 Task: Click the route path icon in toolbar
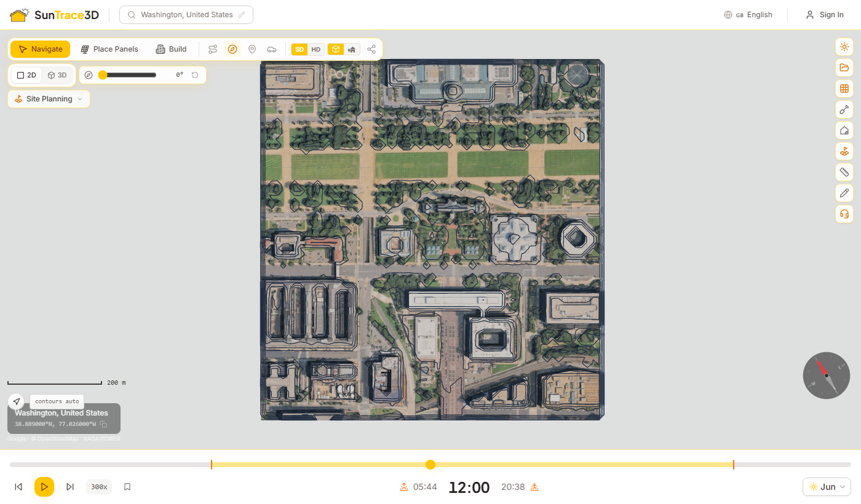coord(213,49)
